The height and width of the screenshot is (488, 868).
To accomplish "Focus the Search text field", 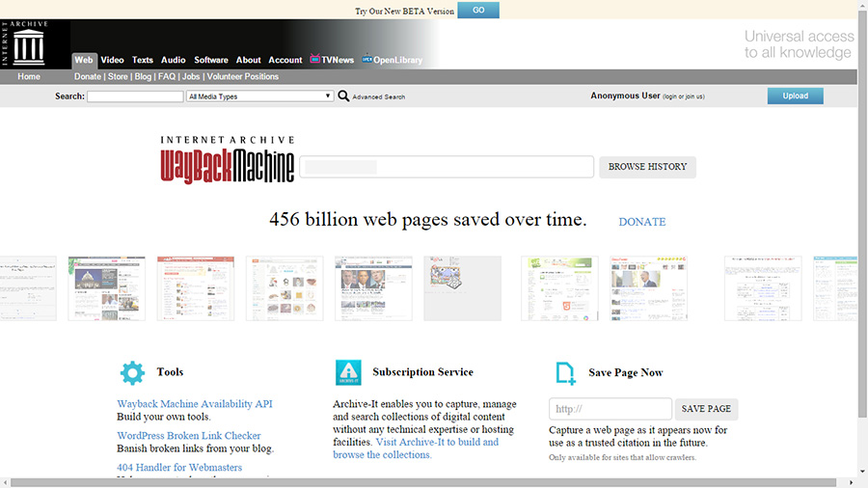I will point(135,96).
